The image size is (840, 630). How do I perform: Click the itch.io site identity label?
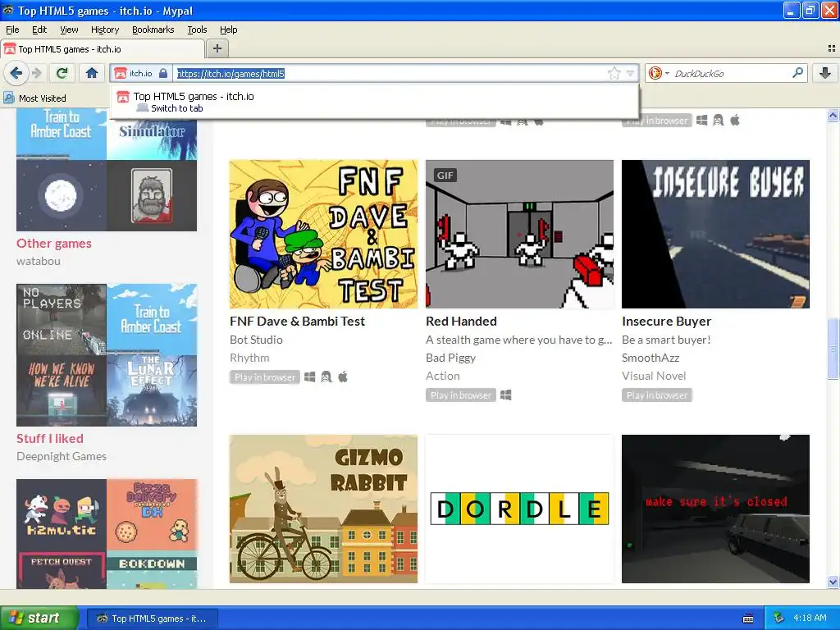click(140, 73)
